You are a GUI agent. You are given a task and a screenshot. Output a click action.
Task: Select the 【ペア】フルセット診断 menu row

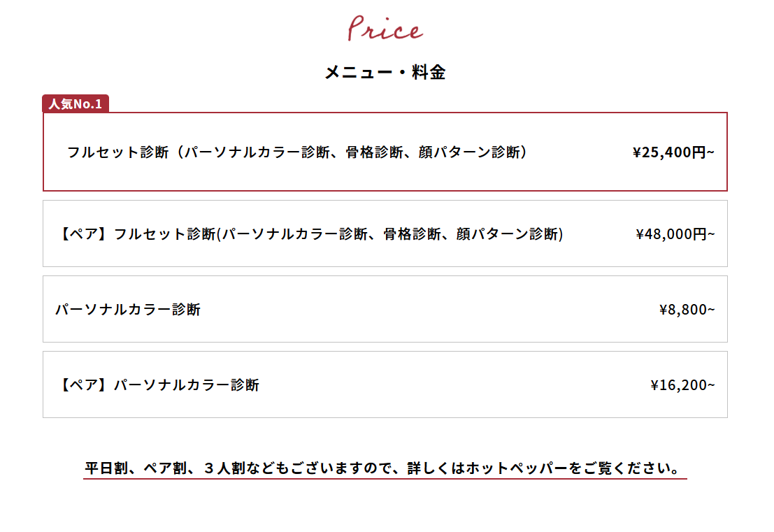385,233
